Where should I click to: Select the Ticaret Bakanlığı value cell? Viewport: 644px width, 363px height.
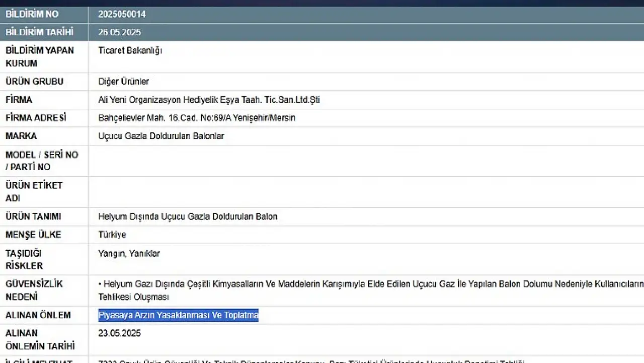pos(130,50)
